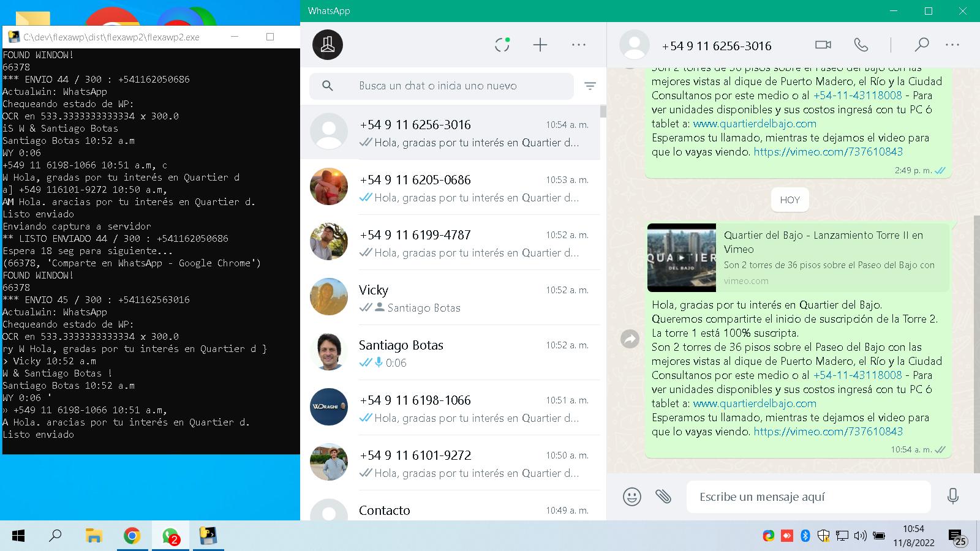Open chat +54 9 11 6198-1066

click(450, 408)
